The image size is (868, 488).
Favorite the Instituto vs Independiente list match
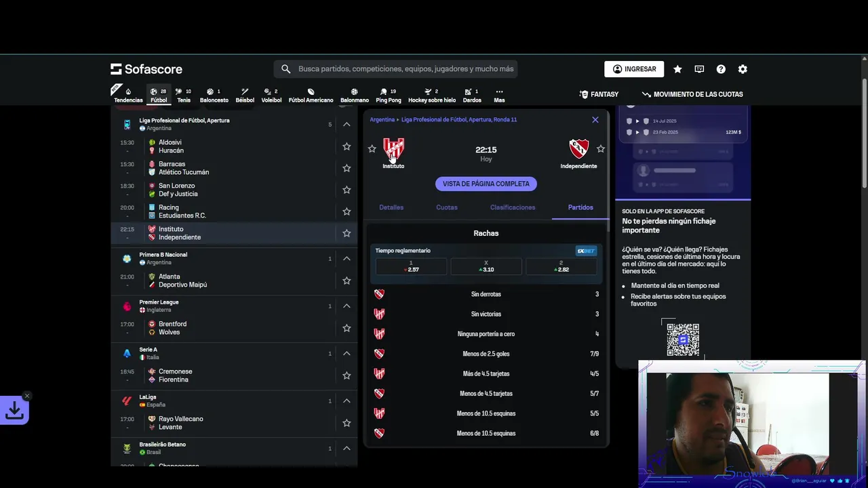click(x=347, y=233)
